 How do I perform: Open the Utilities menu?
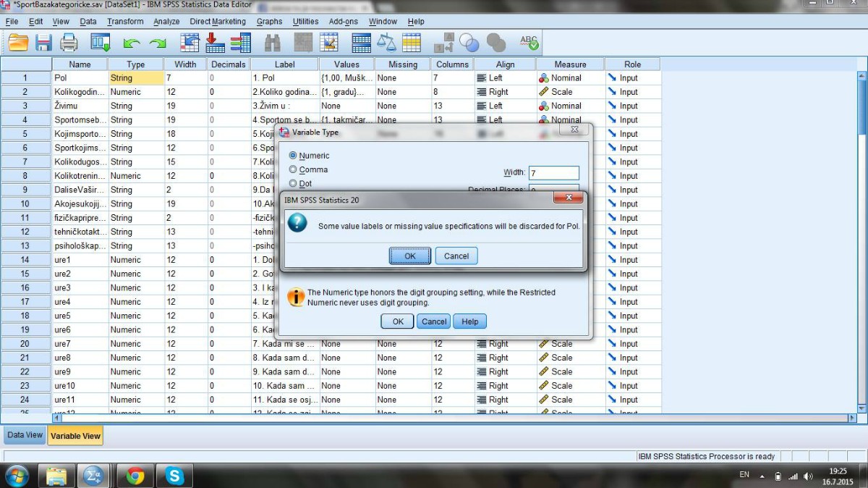click(x=305, y=22)
